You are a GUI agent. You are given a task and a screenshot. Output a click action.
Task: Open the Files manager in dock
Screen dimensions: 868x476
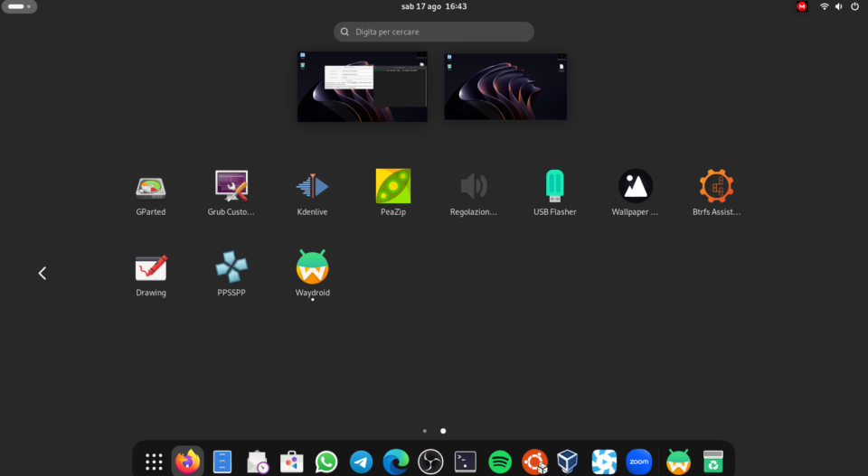[x=222, y=462]
